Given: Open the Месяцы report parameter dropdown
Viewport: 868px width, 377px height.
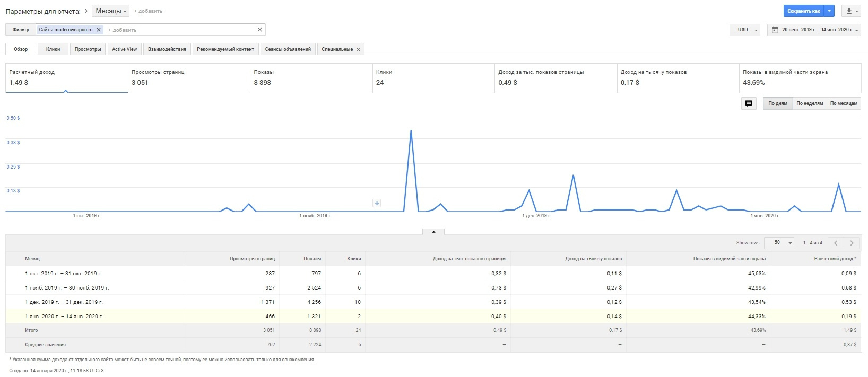Looking at the screenshot, I should point(111,11).
